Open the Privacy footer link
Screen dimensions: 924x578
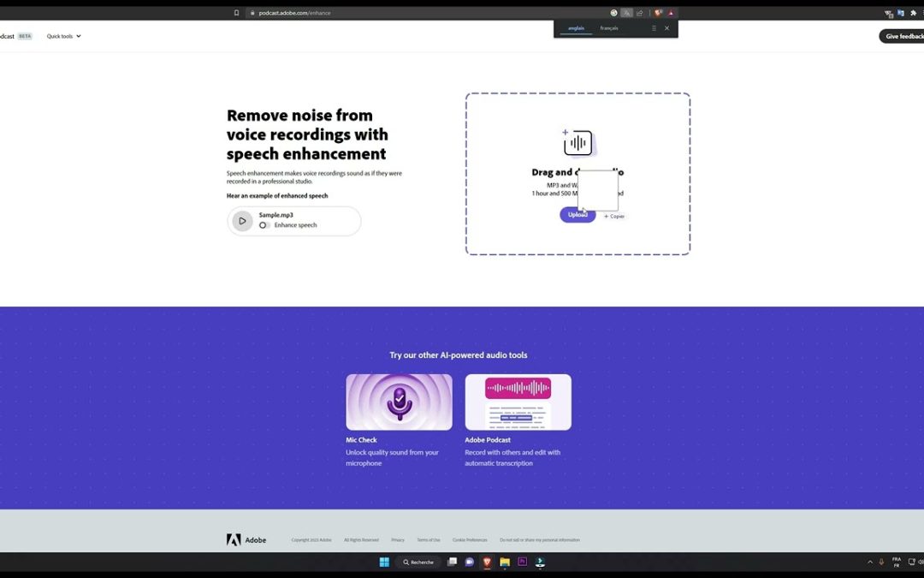[398, 539]
